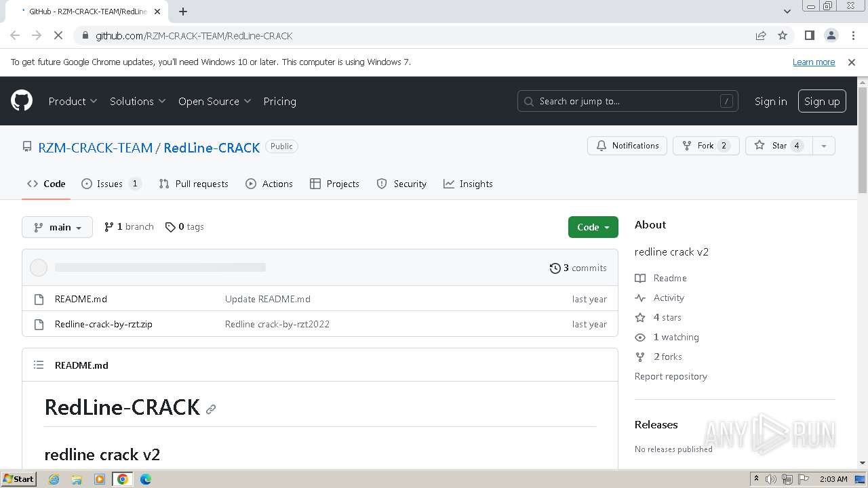The width and height of the screenshot is (868, 488).
Task: Show hidden system tray icons
Action: tap(757, 479)
